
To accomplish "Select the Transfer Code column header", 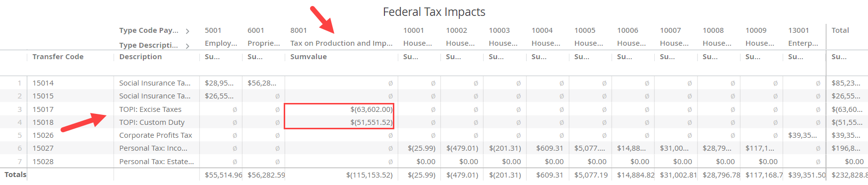I will (58, 57).
